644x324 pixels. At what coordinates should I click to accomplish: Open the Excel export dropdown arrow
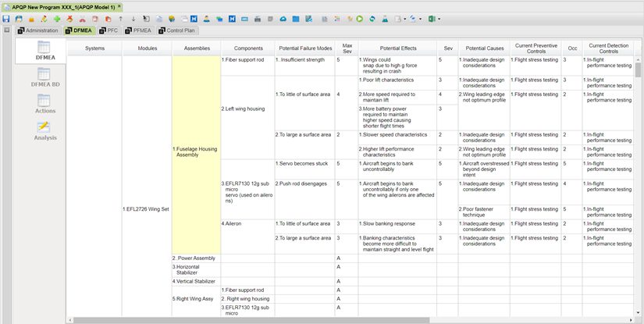click(x=439, y=18)
